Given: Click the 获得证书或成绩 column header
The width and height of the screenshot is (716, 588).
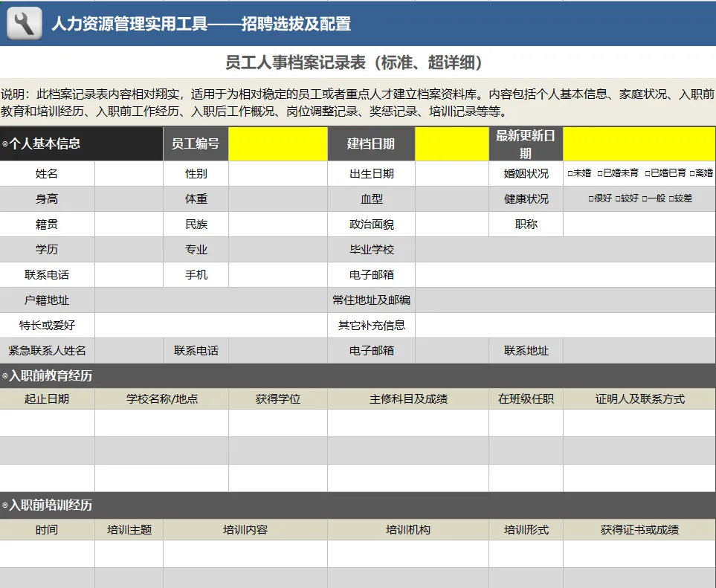Looking at the screenshot, I should click(x=639, y=529).
